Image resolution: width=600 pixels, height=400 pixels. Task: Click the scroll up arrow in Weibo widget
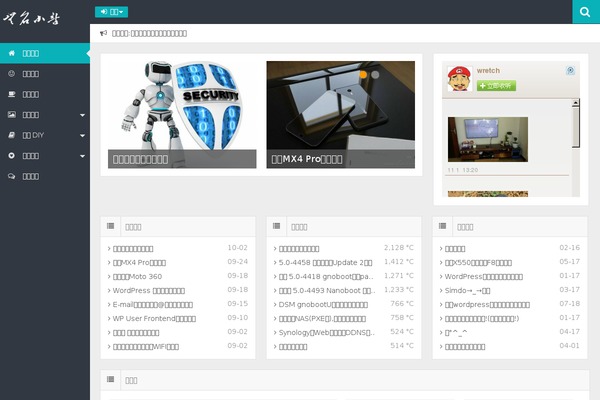click(576, 103)
